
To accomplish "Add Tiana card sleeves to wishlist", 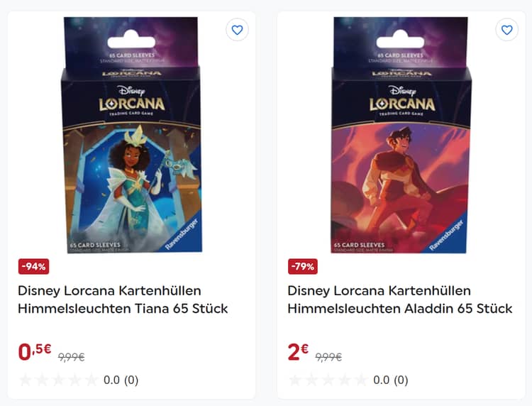I will pyautogui.click(x=237, y=30).
